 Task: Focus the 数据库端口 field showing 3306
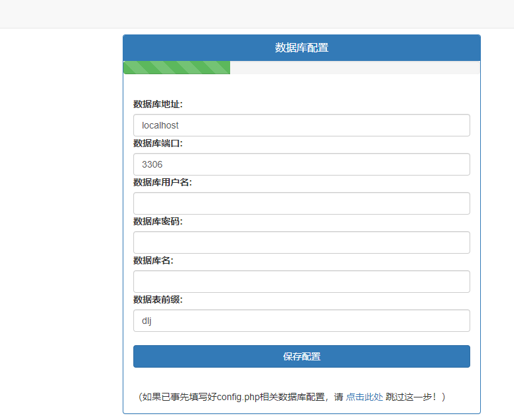[x=302, y=164]
